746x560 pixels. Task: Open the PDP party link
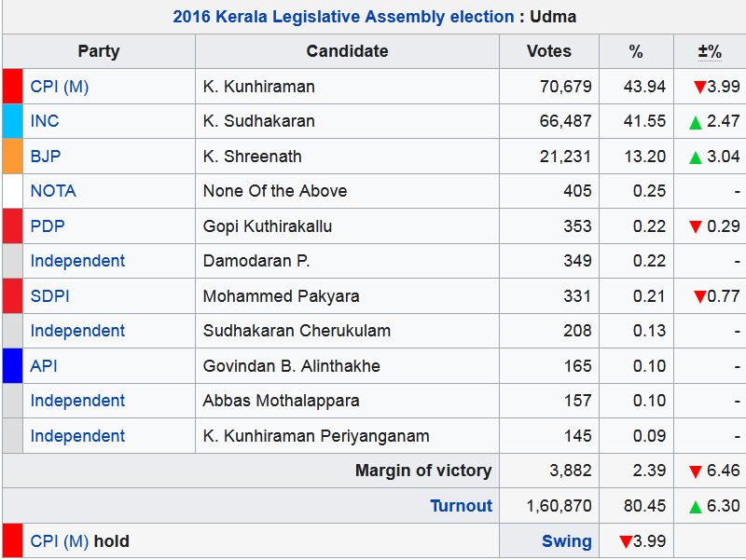tap(48, 226)
